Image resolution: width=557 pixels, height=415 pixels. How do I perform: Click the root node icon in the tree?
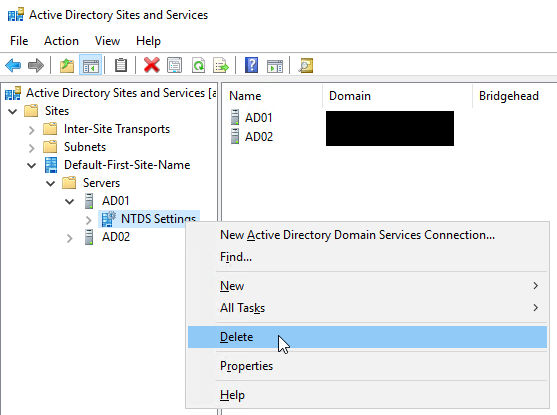tap(13, 93)
